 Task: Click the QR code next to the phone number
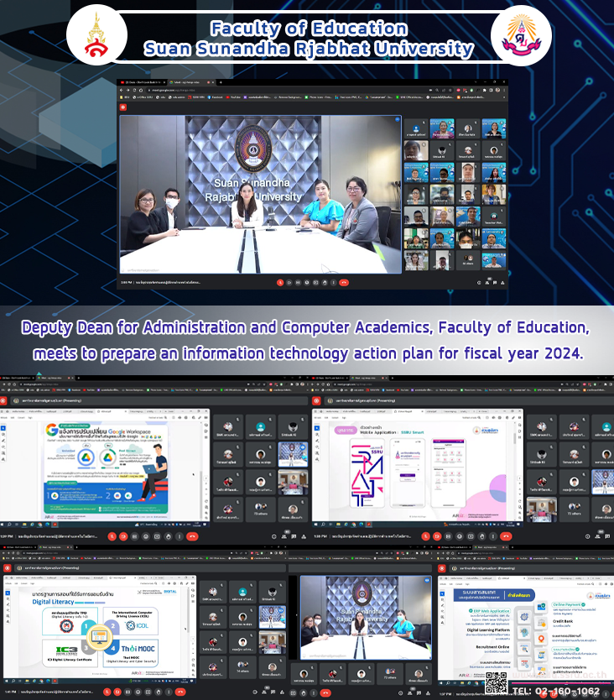[496, 684]
